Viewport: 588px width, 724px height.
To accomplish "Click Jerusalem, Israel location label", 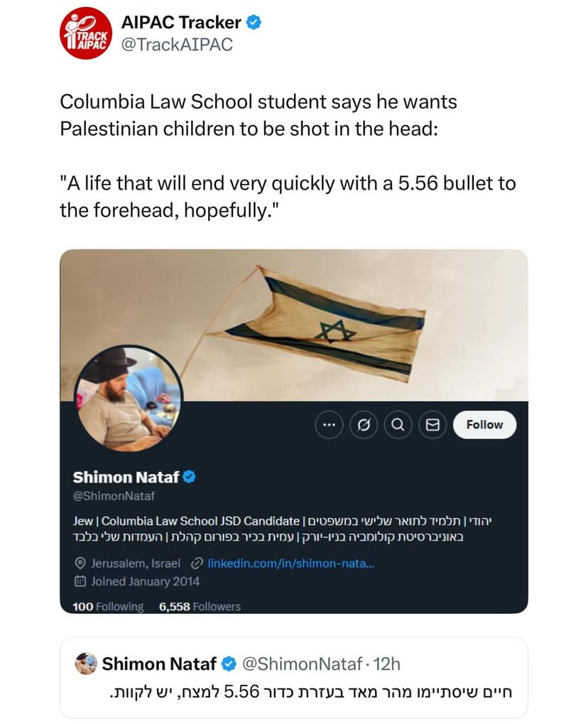I will coord(135,563).
